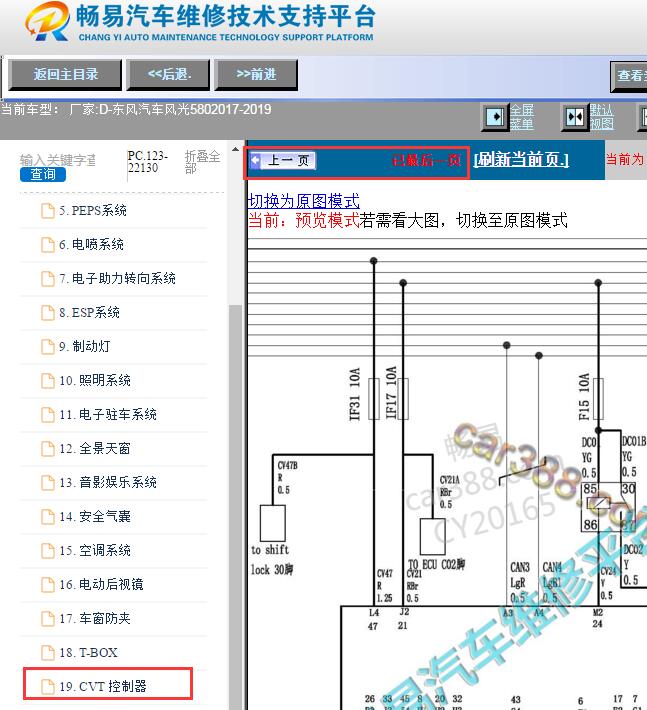Go back with the <<后退 button
The width and height of the screenshot is (647, 710).
pos(169,74)
